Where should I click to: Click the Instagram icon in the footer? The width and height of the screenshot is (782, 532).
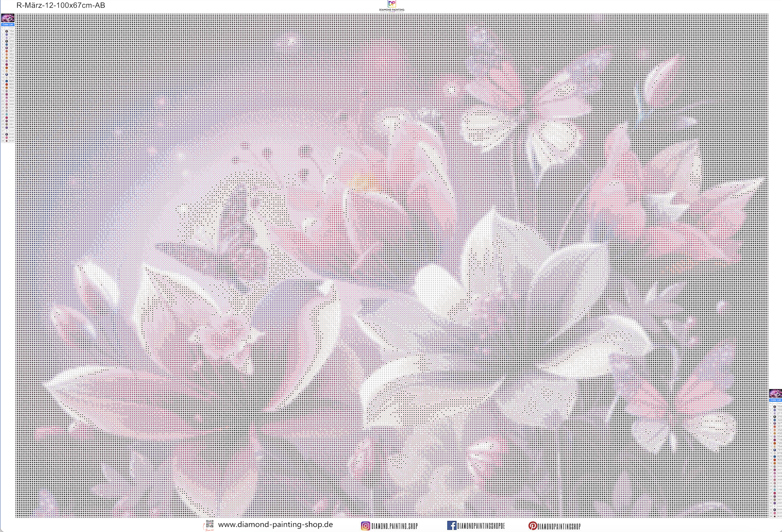(365, 526)
